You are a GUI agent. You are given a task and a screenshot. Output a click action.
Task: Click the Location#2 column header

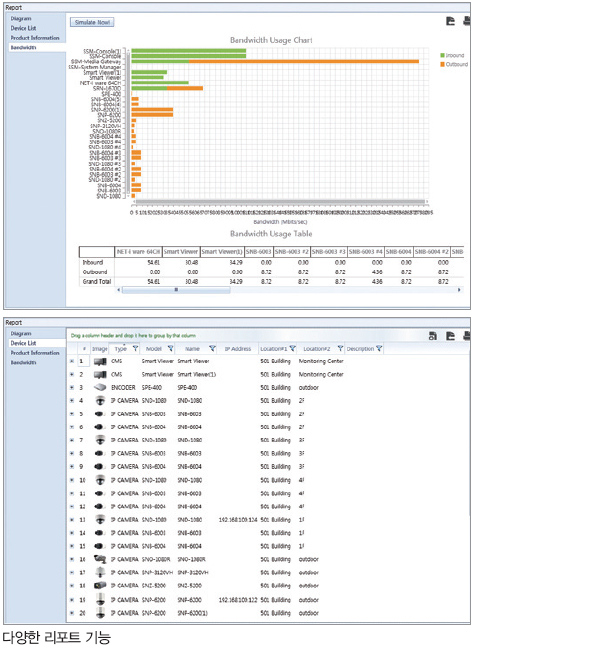point(319,349)
